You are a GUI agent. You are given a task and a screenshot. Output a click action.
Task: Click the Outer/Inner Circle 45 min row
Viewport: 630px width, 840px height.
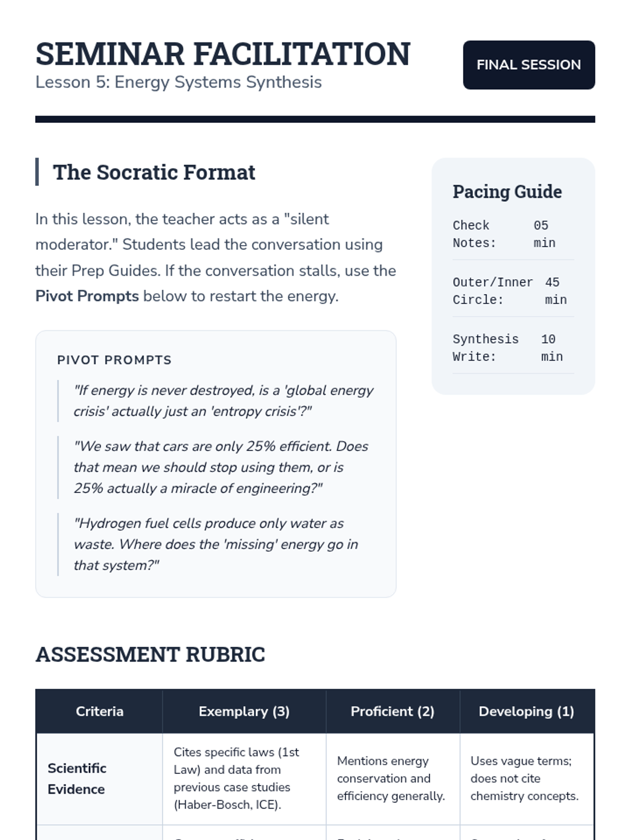tap(512, 291)
